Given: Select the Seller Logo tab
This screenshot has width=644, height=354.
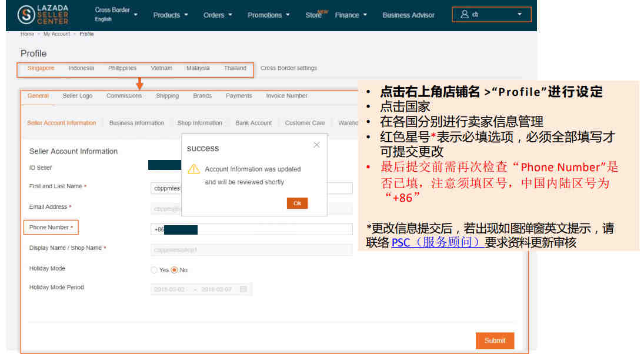Looking at the screenshot, I should click(77, 96).
